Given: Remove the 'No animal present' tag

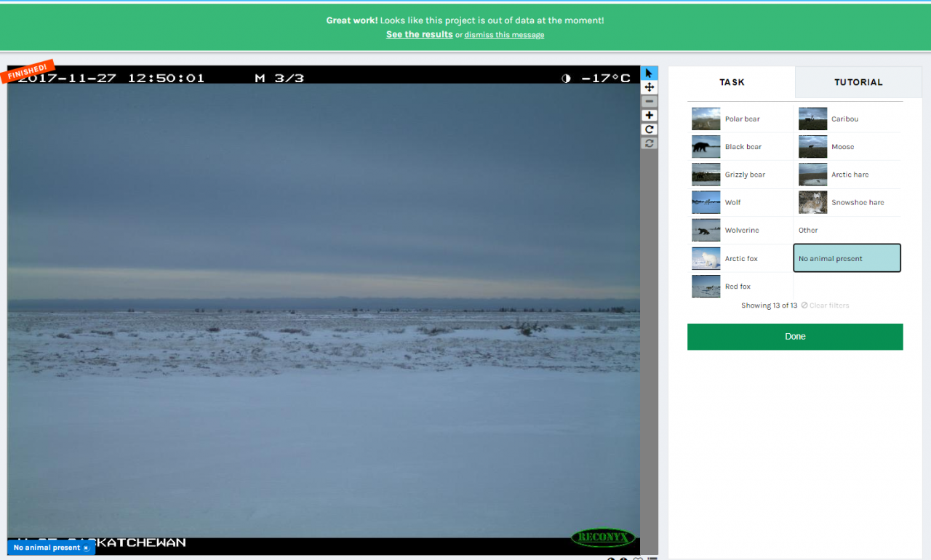Looking at the screenshot, I should 86,548.
